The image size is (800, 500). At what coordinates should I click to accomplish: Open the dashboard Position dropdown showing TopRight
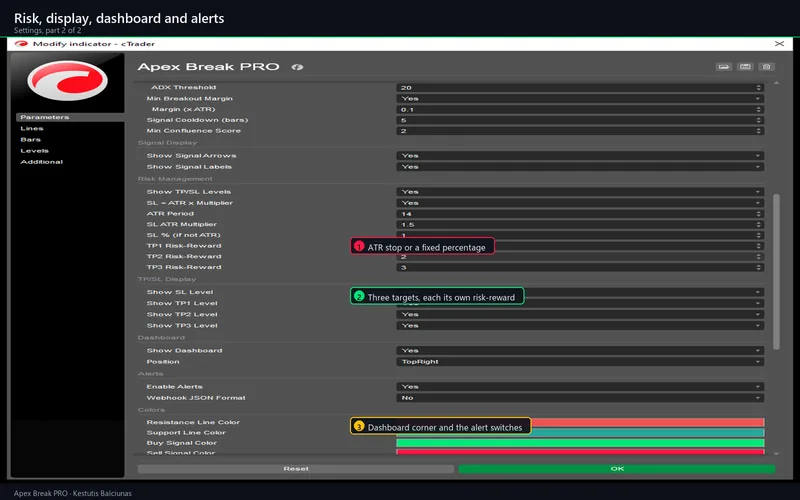(580, 362)
